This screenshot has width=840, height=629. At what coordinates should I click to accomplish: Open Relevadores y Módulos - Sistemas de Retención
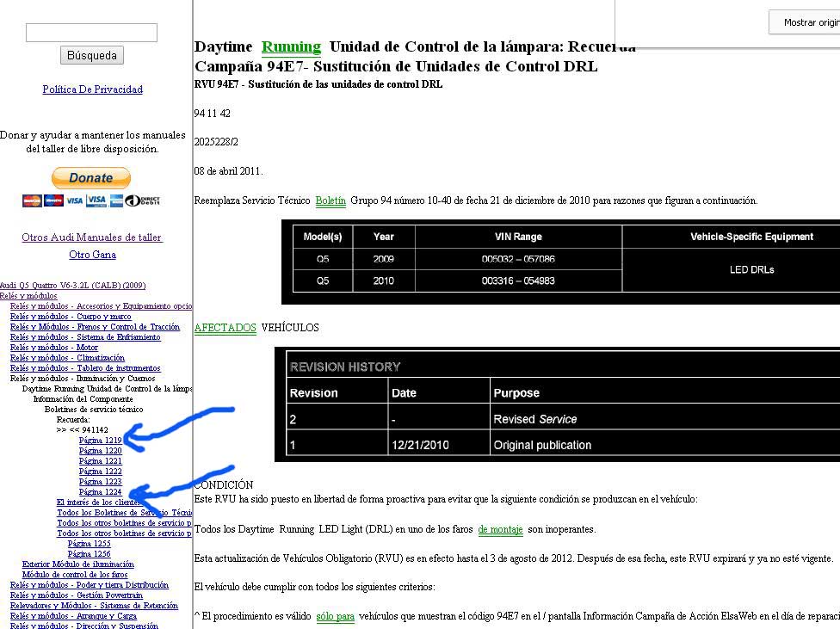point(95,606)
